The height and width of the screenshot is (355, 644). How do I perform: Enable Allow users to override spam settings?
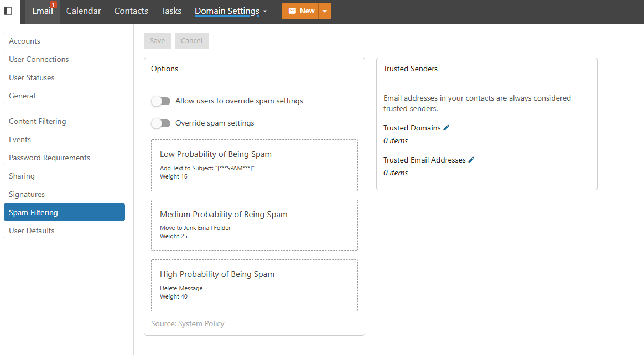point(161,101)
